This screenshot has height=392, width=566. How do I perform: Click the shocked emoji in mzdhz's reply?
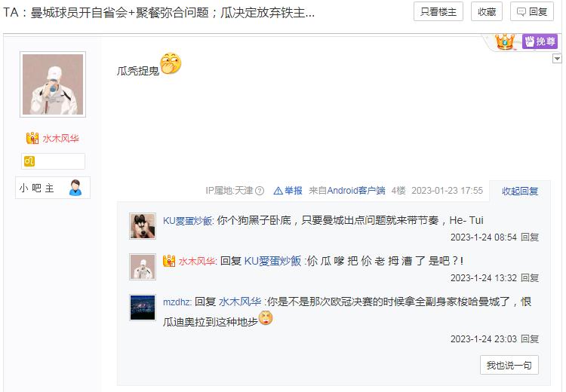[x=266, y=317]
